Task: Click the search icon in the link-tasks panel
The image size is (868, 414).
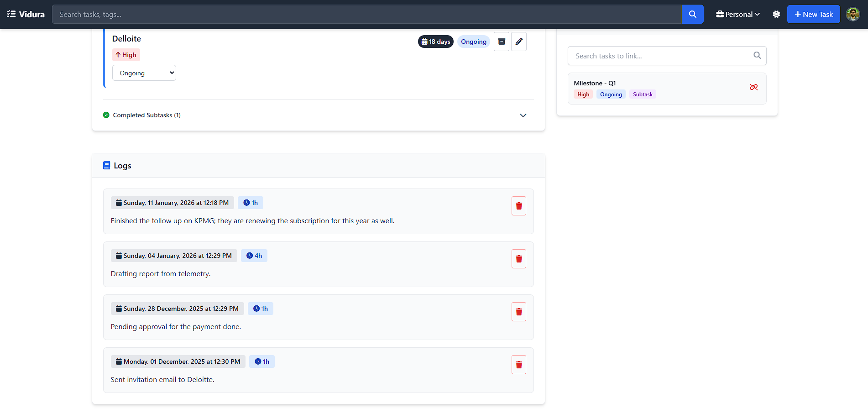Action: 757,55
